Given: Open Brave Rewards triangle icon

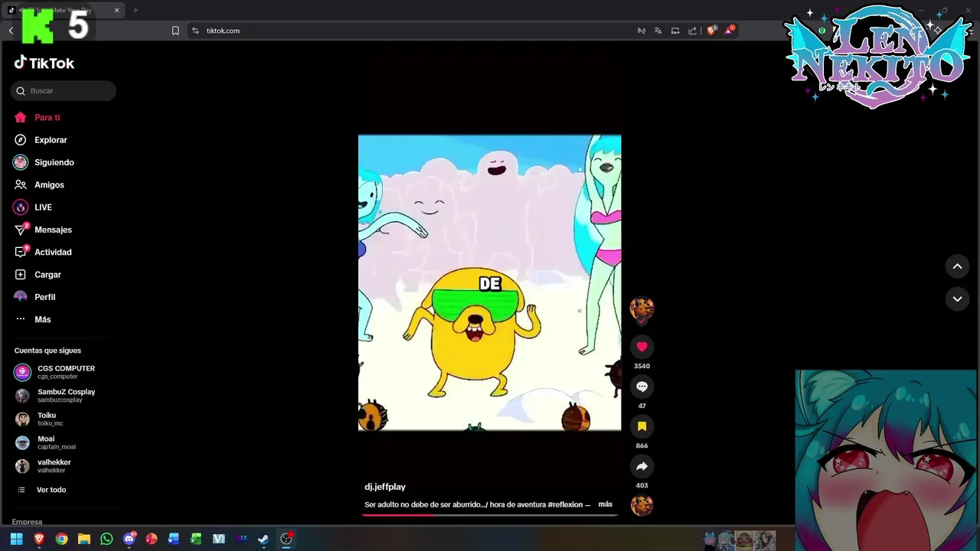Looking at the screenshot, I should (730, 31).
